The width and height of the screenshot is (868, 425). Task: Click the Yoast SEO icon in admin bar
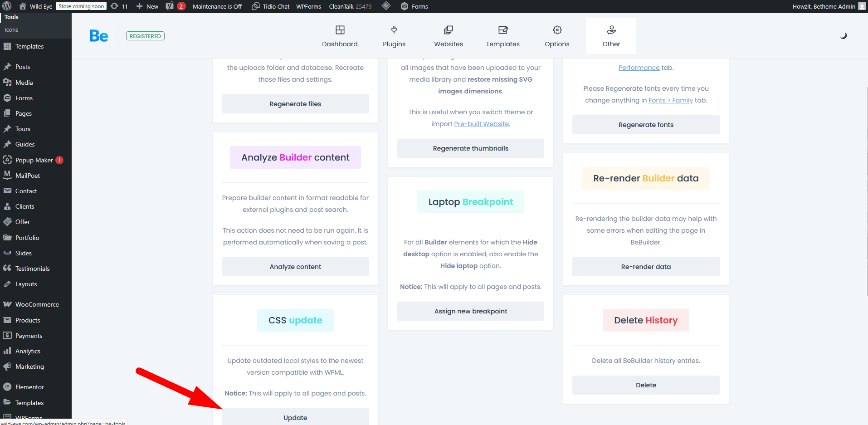point(170,6)
